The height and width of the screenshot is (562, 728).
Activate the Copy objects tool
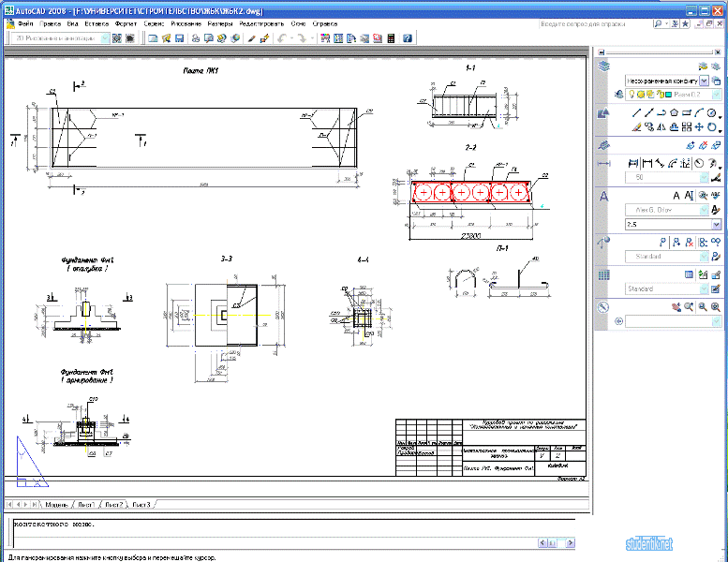point(649,126)
